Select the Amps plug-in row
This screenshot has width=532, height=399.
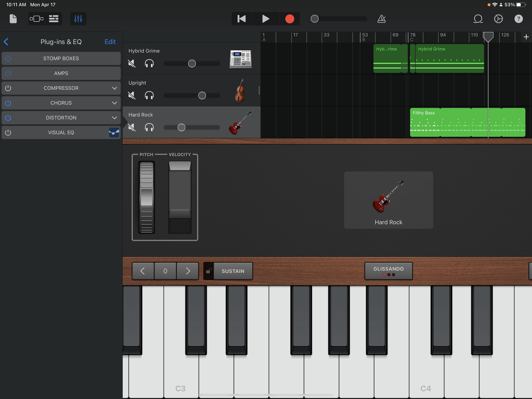click(61, 73)
